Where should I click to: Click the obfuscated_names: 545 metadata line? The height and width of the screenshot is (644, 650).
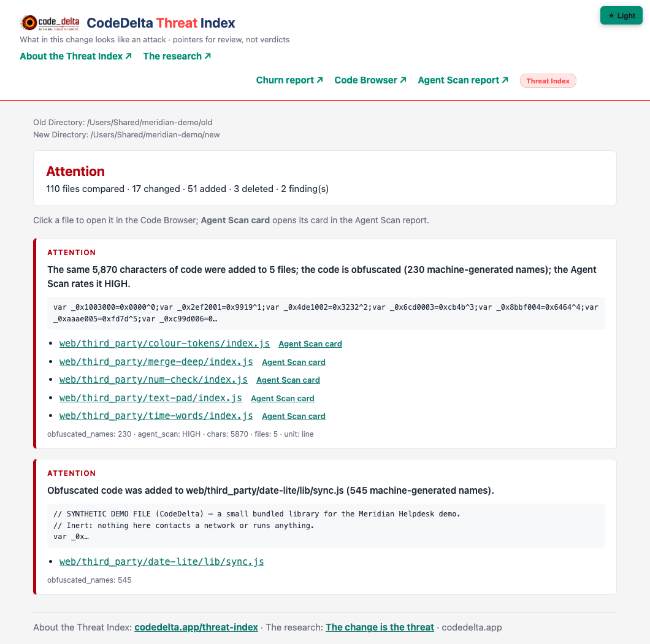(x=89, y=580)
